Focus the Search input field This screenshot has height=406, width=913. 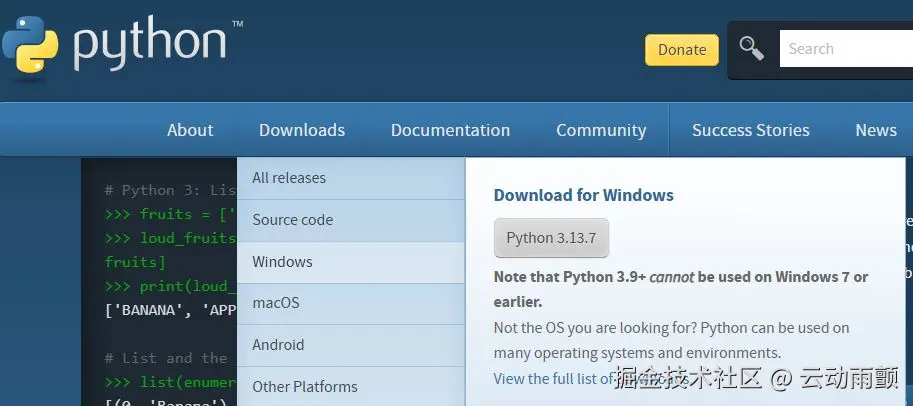[846, 49]
